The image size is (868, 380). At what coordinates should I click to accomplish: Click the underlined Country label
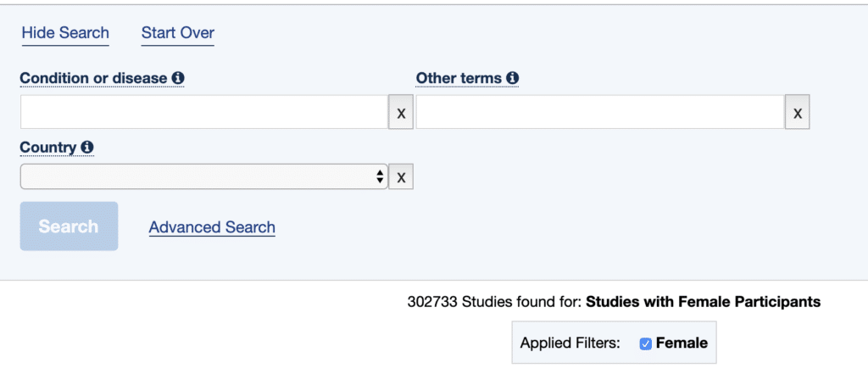(x=47, y=148)
